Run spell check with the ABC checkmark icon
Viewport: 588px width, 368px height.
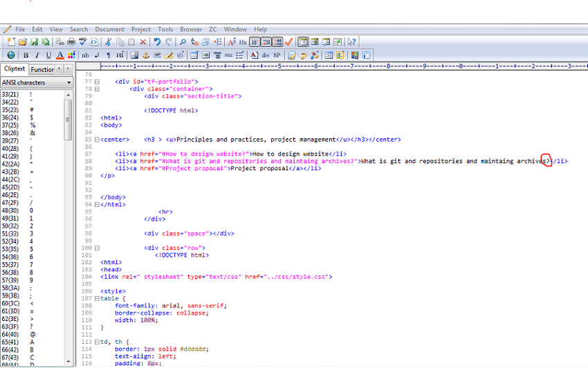pyautogui.click(x=82, y=42)
